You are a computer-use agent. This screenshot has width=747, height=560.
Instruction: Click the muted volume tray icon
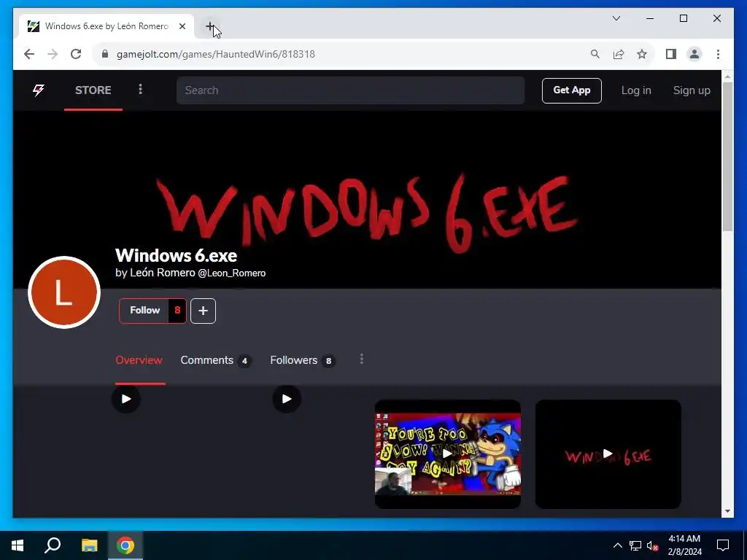[x=652, y=545]
